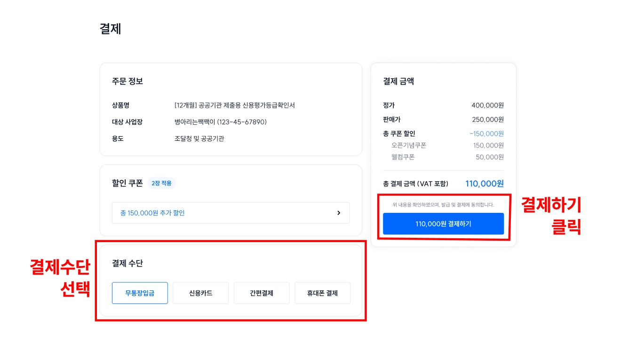The width and height of the screenshot is (644, 348).
Task: Select 휴대폰 결제 payment option
Action: [322, 293]
